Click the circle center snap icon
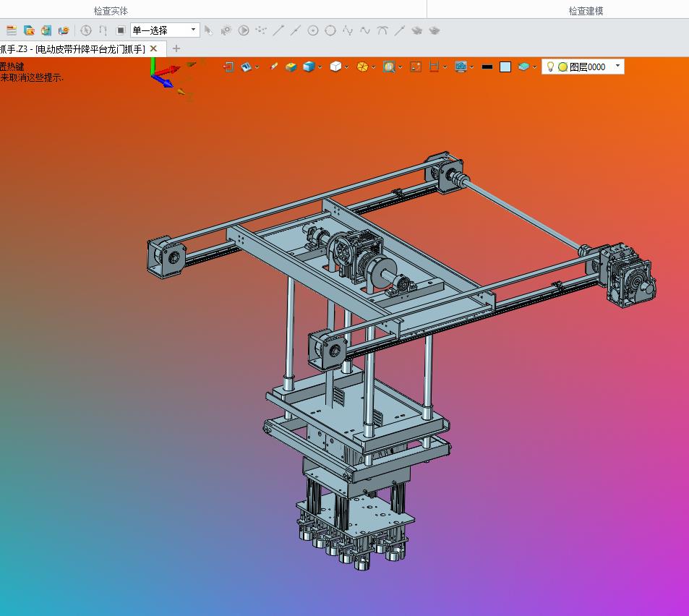The width and height of the screenshot is (689, 616). pyautogui.click(x=313, y=30)
